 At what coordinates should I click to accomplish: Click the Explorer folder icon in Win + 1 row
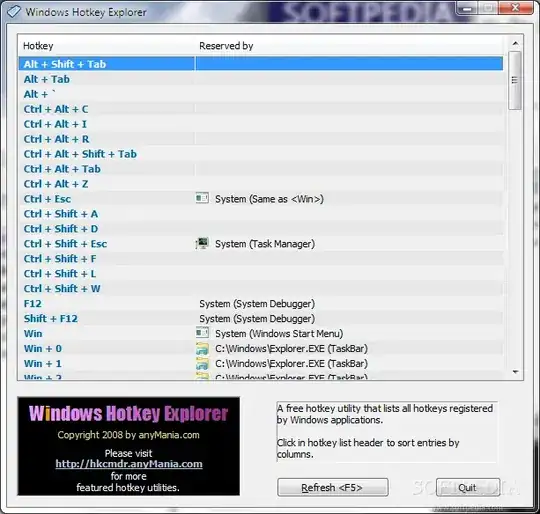202,364
